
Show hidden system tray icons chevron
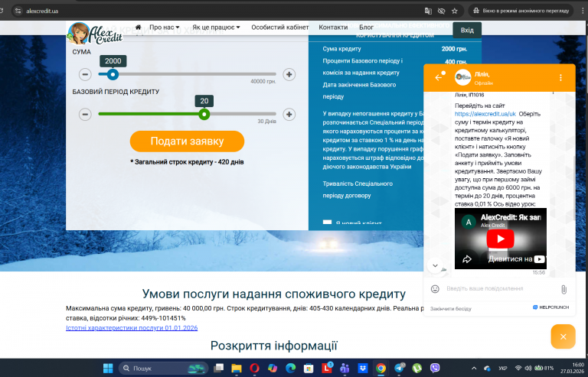(474, 369)
